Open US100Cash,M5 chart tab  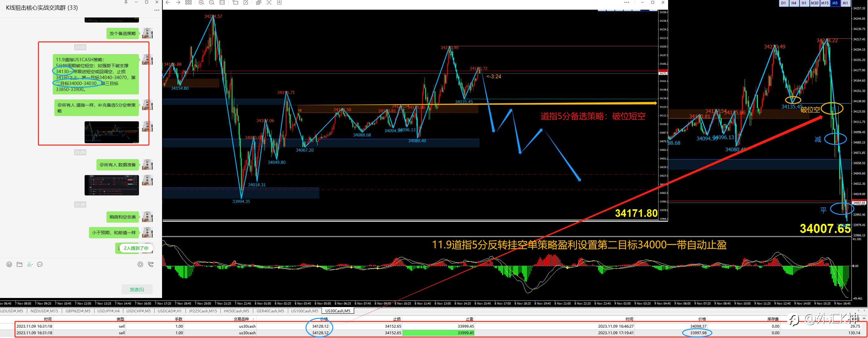point(305,311)
